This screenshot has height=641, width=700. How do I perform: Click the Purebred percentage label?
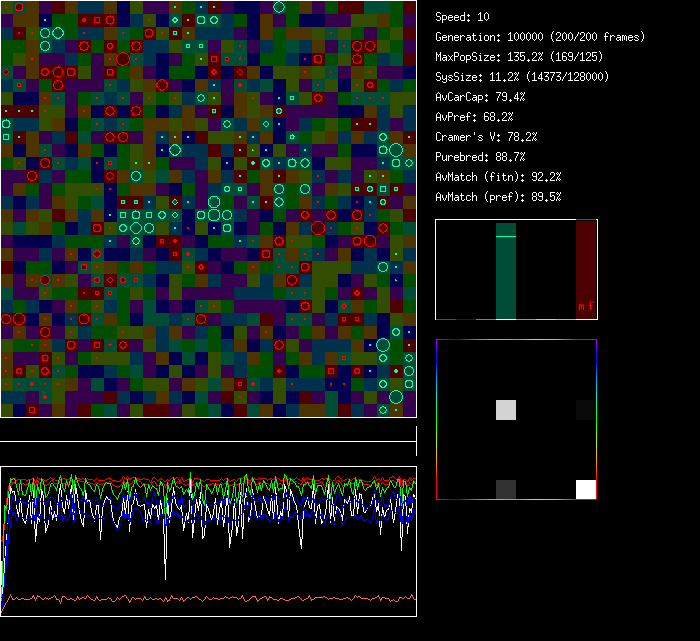point(480,157)
